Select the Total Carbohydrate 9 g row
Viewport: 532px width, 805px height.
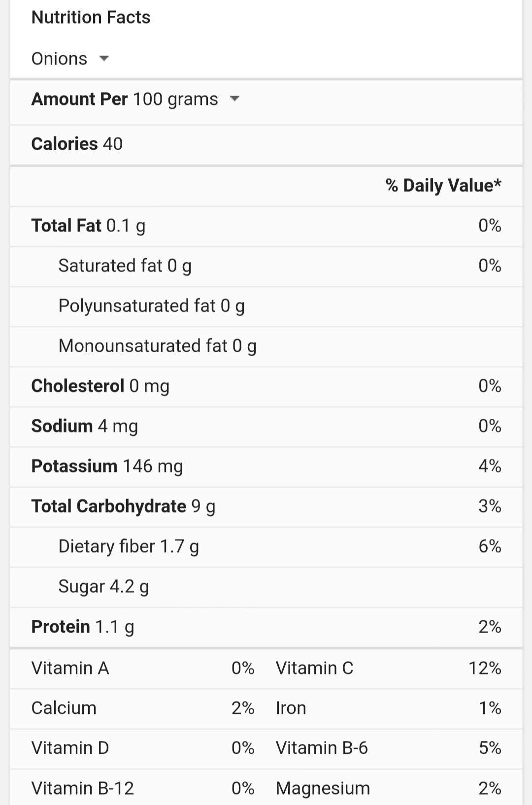266,507
